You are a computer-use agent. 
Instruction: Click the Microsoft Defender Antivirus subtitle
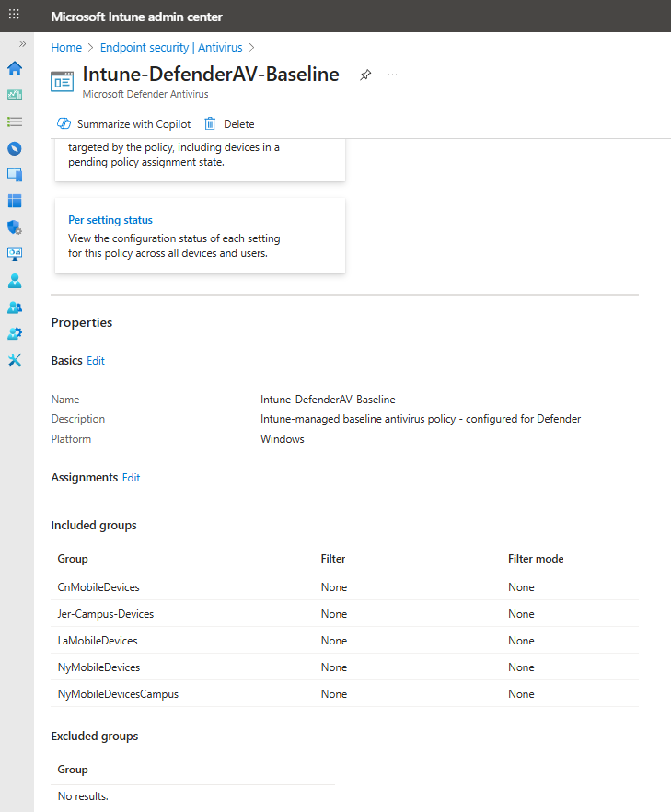[145, 94]
